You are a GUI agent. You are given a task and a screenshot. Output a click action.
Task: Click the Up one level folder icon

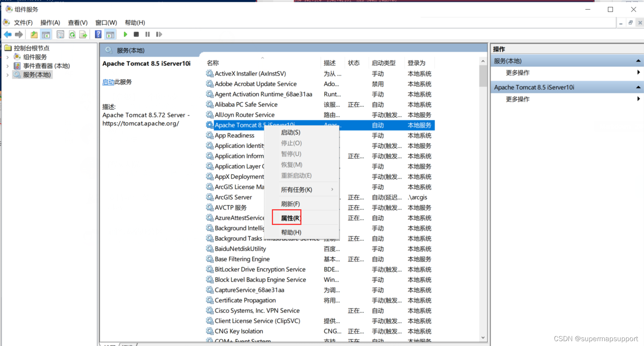(x=34, y=34)
